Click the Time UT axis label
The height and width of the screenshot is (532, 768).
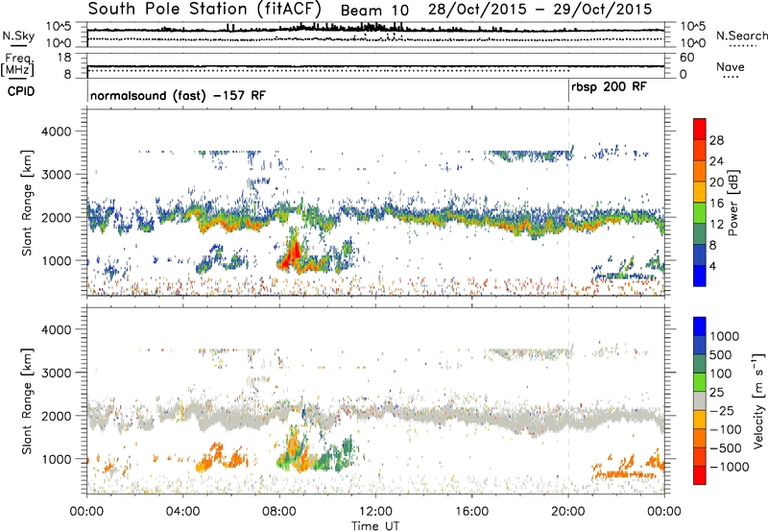click(375, 525)
